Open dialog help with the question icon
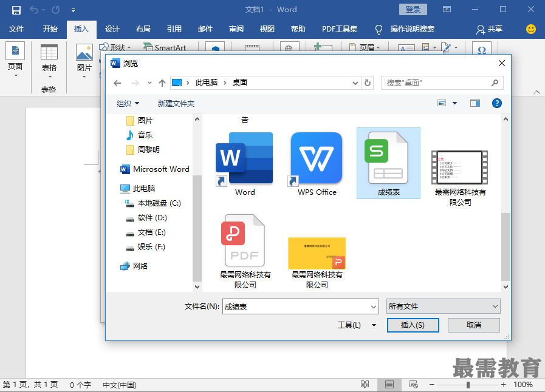 (496, 103)
